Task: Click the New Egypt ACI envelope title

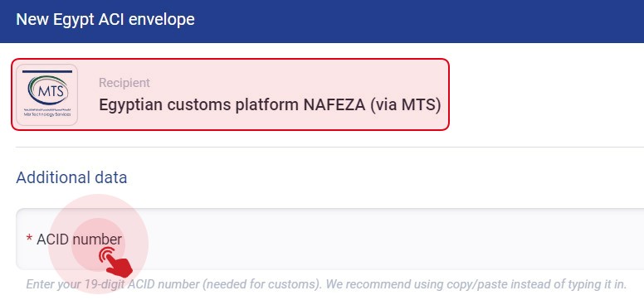Action: pos(105,19)
